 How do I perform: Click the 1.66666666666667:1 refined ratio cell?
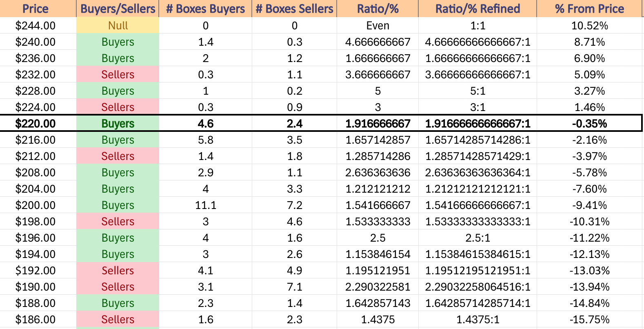coord(478,58)
